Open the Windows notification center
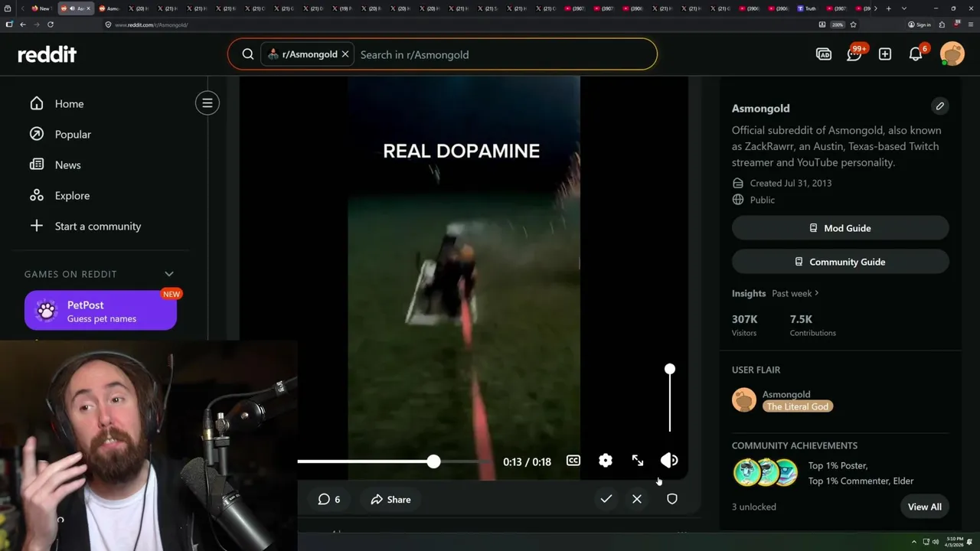Screen dimensions: 980x551 point(971,542)
